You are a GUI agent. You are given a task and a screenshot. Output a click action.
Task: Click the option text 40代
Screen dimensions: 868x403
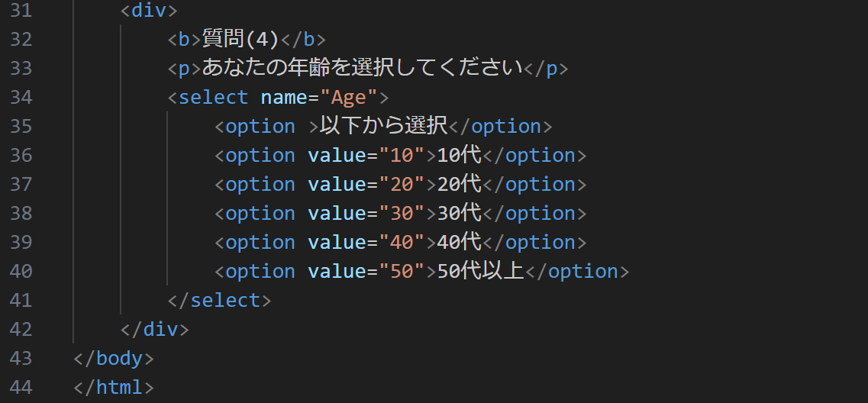coord(460,243)
